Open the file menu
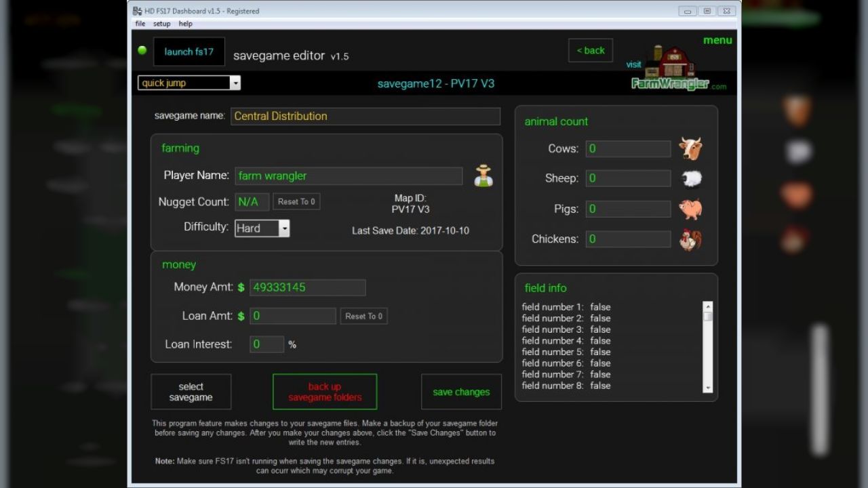868x488 pixels. pos(140,24)
